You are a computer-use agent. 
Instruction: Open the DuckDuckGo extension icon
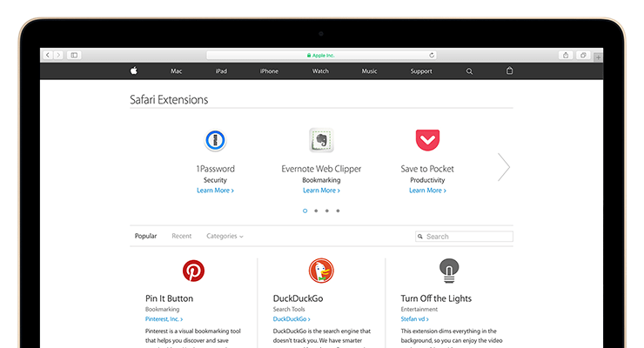321,271
